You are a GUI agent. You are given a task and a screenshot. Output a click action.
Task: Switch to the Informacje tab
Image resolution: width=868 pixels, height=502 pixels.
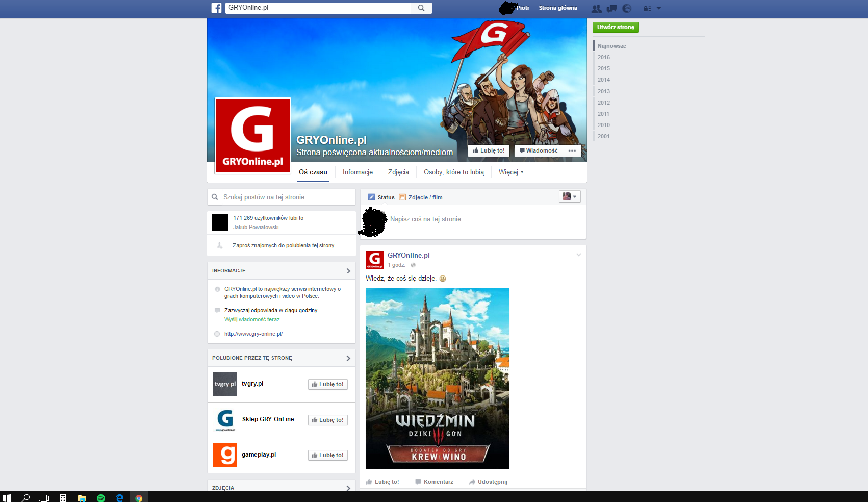point(358,172)
